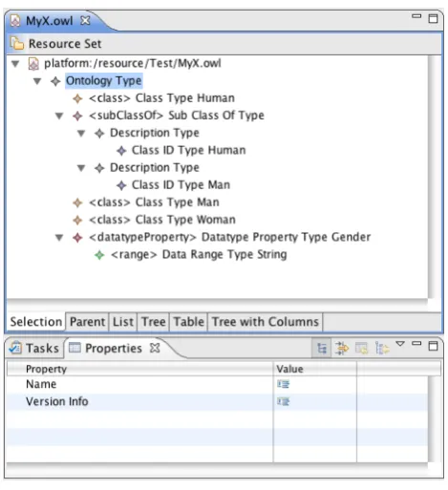
Task: Minimize the Properties view pane
Action: point(416,344)
